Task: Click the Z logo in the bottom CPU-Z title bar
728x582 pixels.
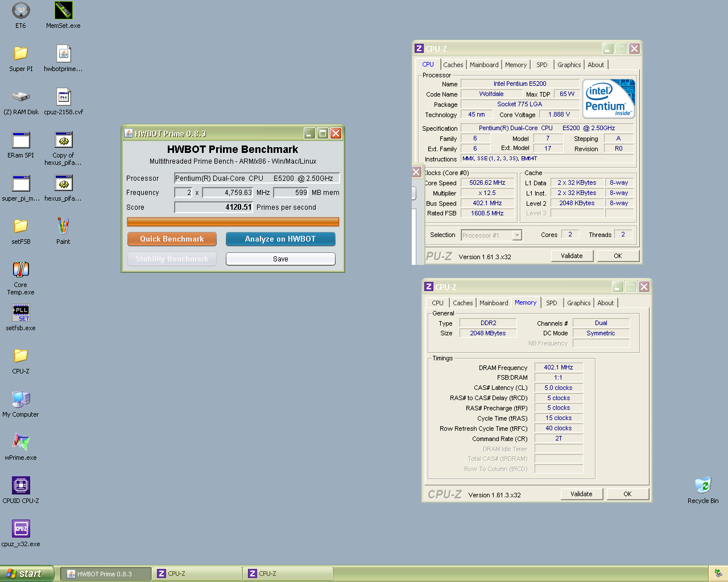Action: 429,287
